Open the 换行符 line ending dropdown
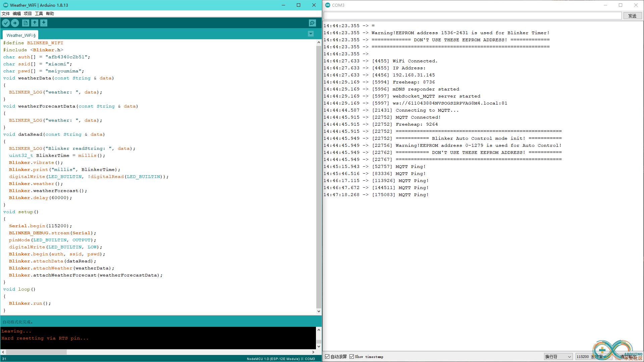Viewport: 644px width, 362px height. 558,357
